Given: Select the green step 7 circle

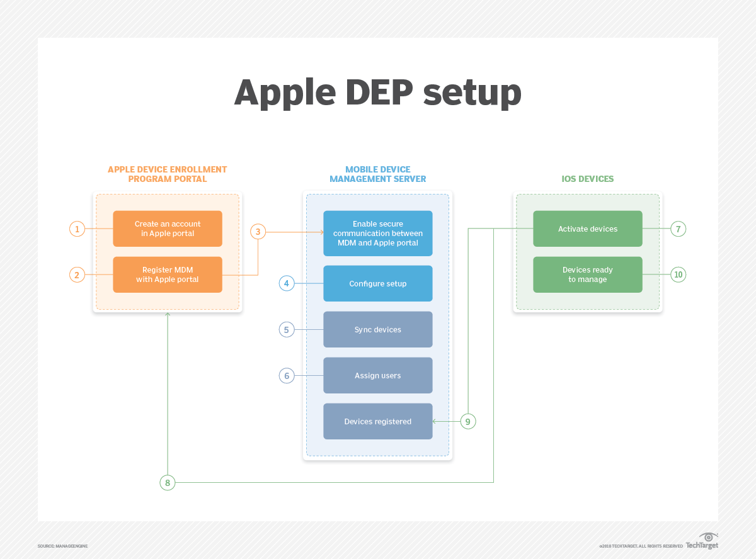Looking at the screenshot, I should click(x=678, y=229).
